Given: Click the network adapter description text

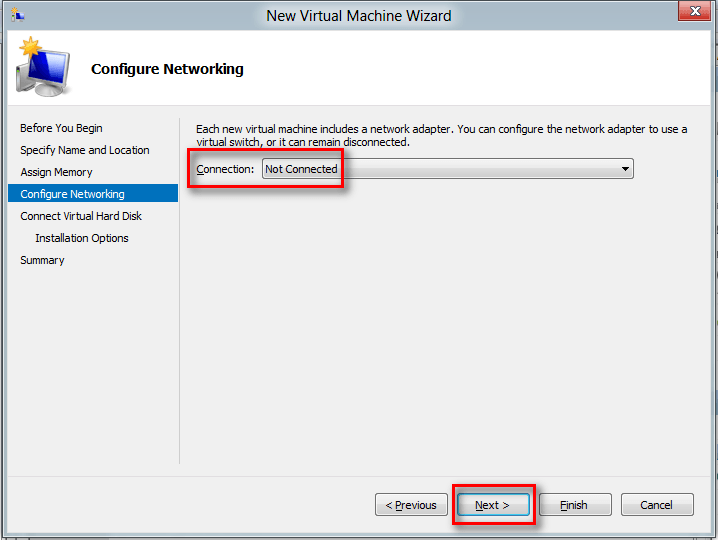Looking at the screenshot, I should click(x=441, y=135).
